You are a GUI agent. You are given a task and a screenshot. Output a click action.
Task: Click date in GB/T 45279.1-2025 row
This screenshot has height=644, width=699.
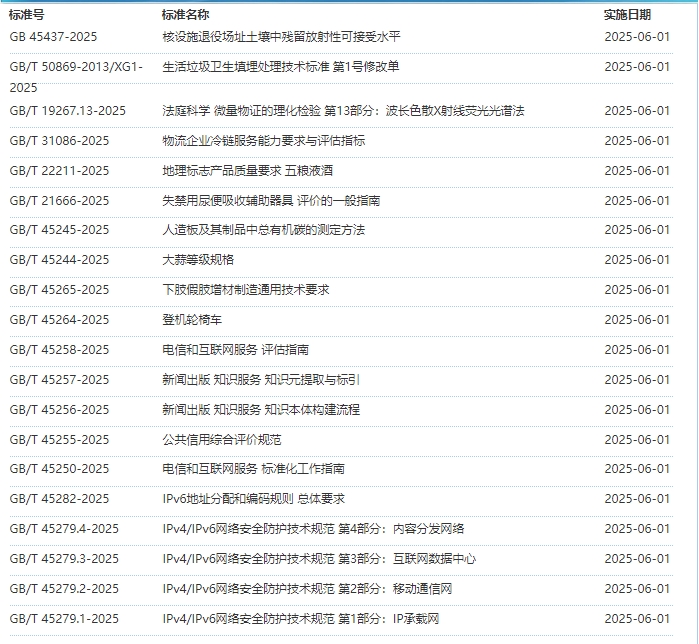pos(637,619)
